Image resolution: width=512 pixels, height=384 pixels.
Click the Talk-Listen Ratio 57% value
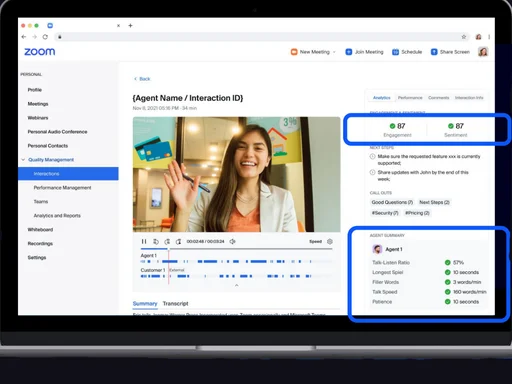(x=458, y=263)
